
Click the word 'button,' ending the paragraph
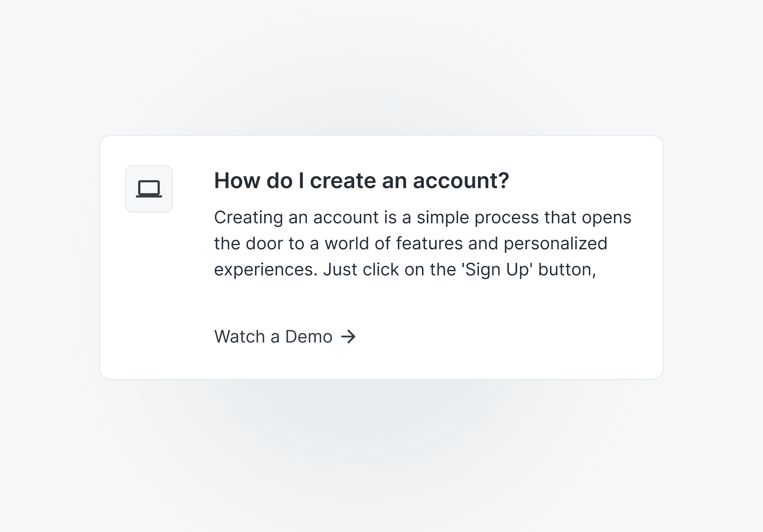pyautogui.click(x=567, y=270)
